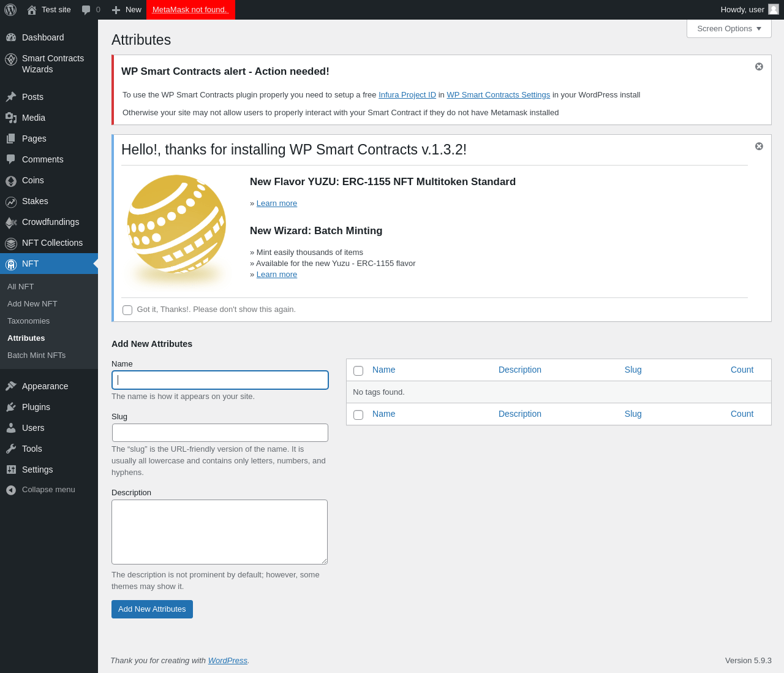Open All NFT submenu item
Image resolution: width=784 pixels, height=673 pixels.
21,286
